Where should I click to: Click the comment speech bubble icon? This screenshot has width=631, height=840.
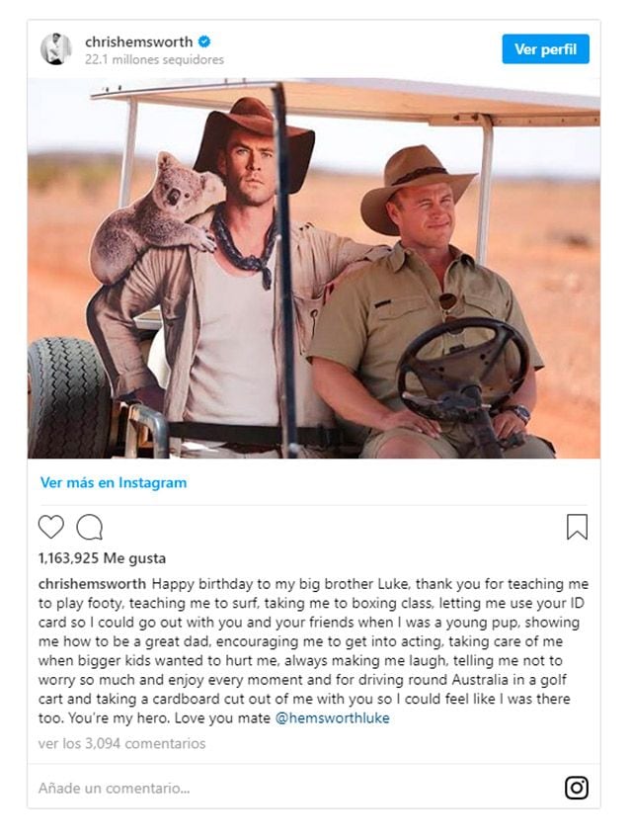point(90,527)
